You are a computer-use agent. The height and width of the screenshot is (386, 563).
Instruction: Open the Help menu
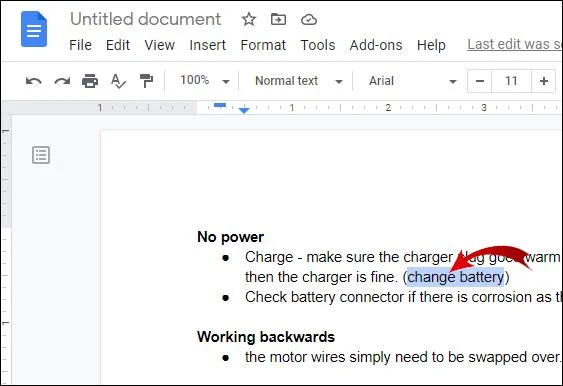(431, 45)
